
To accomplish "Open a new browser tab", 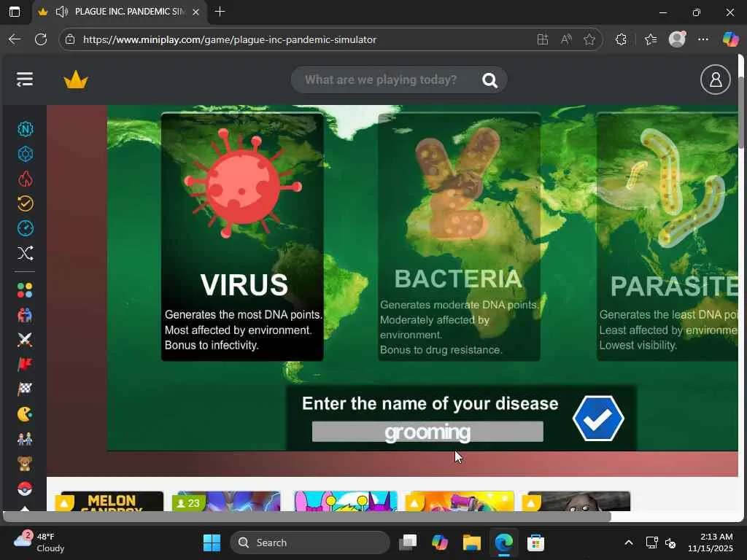I will click(x=220, y=12).
